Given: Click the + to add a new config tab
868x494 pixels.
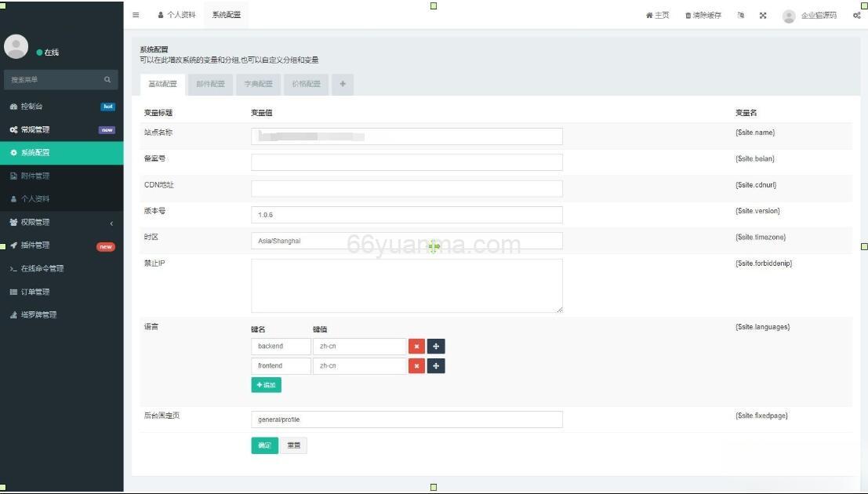Looking at the screenshot, I should [x=342, y=84].
